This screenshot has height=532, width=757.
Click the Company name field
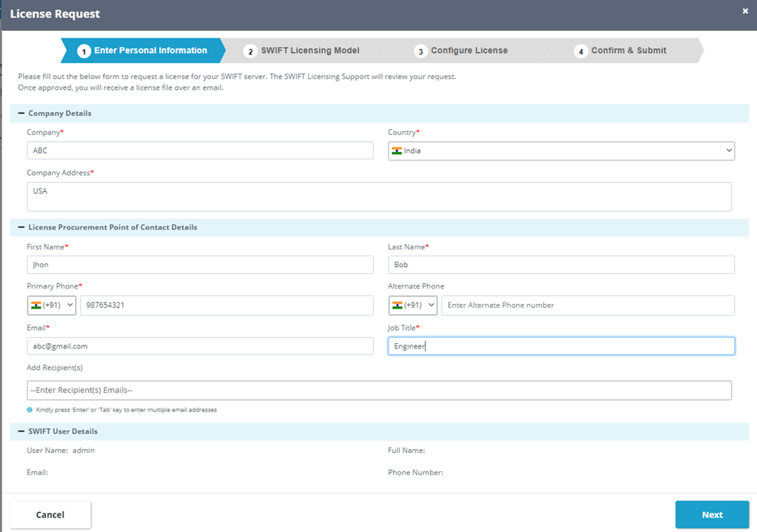(x=200, y=150)
